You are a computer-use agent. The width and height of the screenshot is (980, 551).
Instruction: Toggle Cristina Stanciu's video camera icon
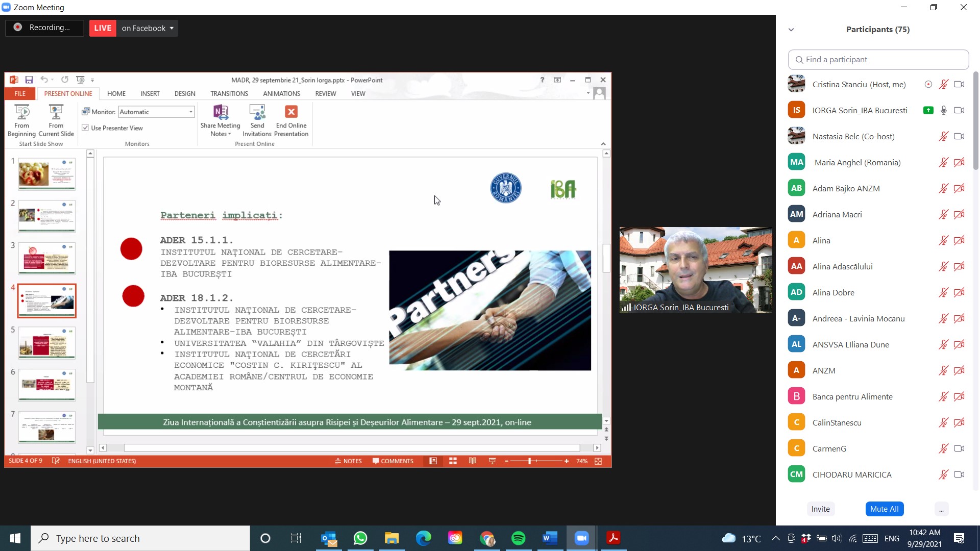tap(959, 84)
